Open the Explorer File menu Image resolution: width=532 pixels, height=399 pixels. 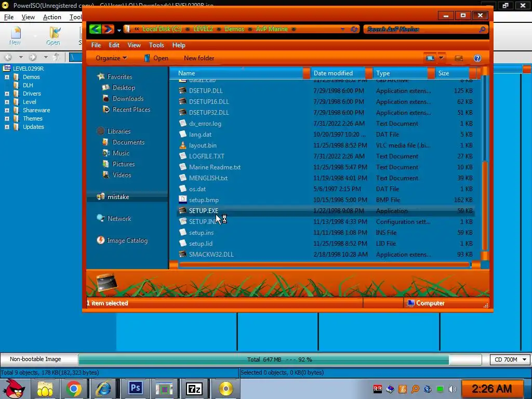click(96, 45)
